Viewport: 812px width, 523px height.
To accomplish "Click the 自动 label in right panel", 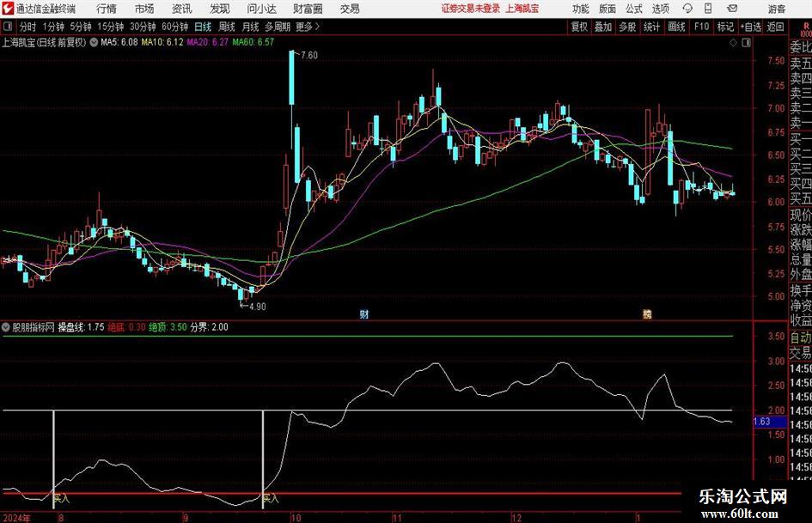I will [x=801, y=338].
